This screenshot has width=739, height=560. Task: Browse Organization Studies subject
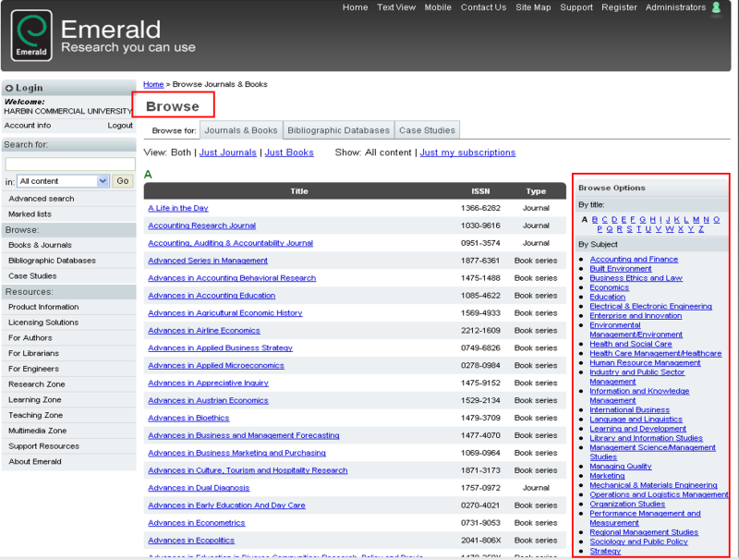point(627,505)
